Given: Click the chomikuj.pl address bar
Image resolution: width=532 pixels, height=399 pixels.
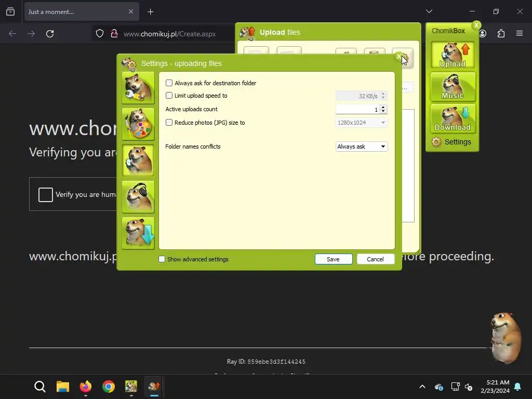Looking at the screenshot, I should click(x=170, y=34).
